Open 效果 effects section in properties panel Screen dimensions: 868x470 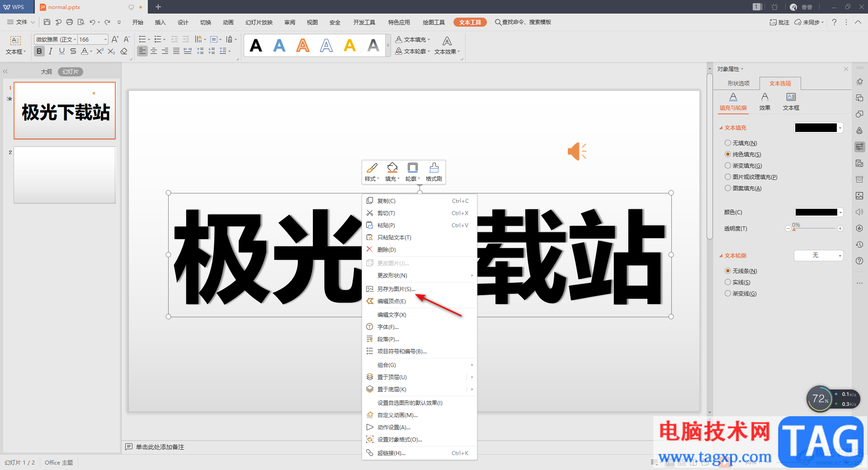765,102
